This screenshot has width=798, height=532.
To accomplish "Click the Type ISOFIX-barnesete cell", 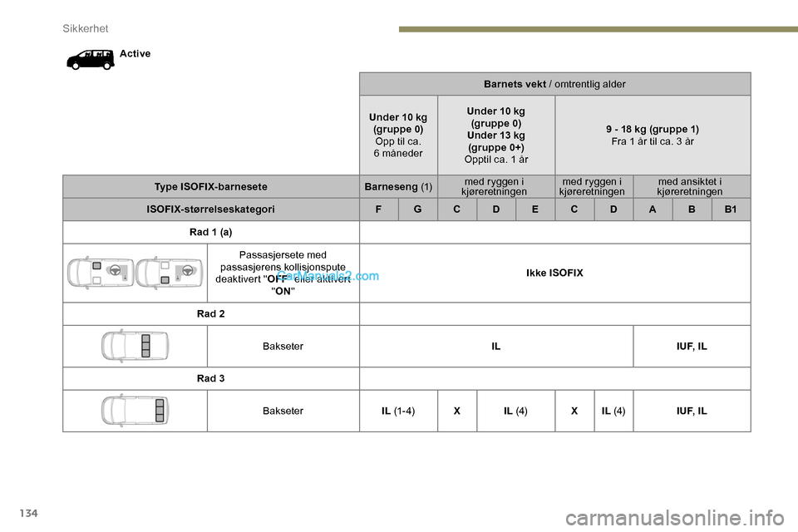I will coord(210,186).
